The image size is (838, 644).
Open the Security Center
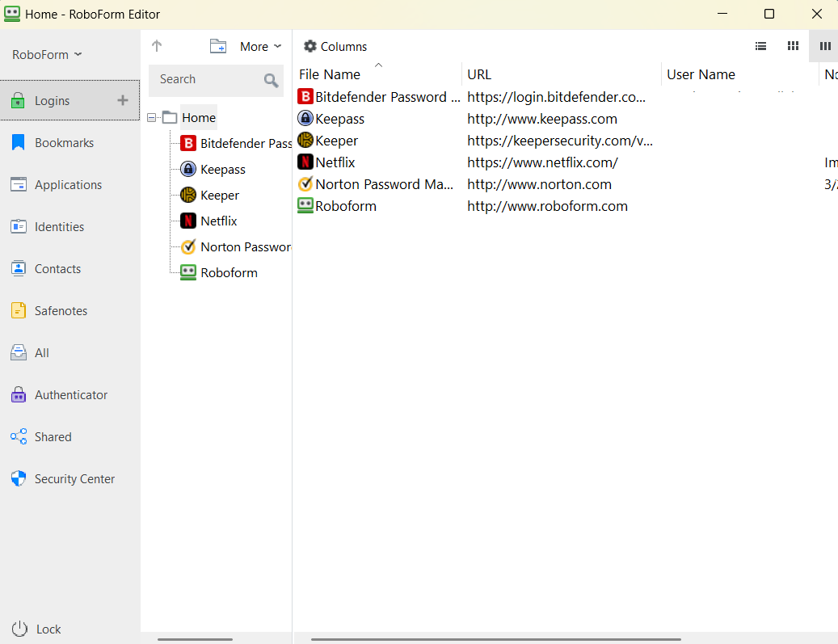70,479
